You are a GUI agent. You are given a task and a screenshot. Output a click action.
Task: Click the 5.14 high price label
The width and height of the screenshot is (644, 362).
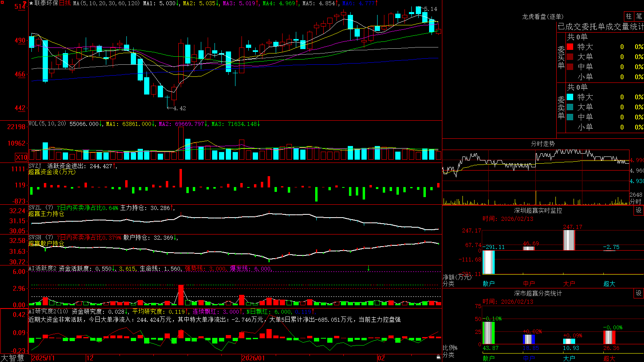coord(431,9)
